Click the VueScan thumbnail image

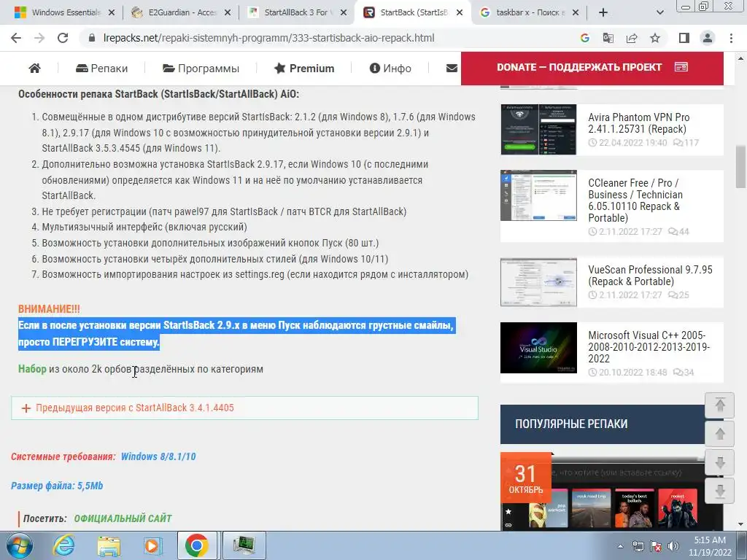(538, 282)
